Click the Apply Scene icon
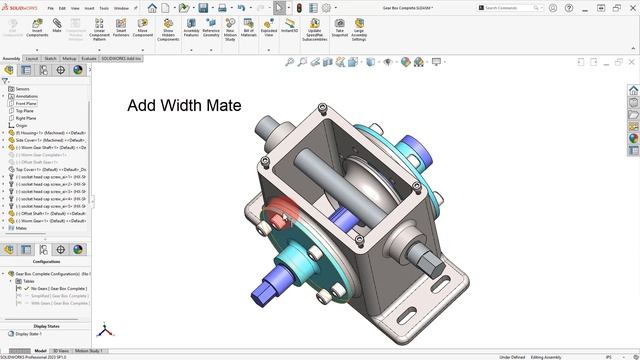The height and width of the screenshot is (360, 640). (x=418, y=62)
